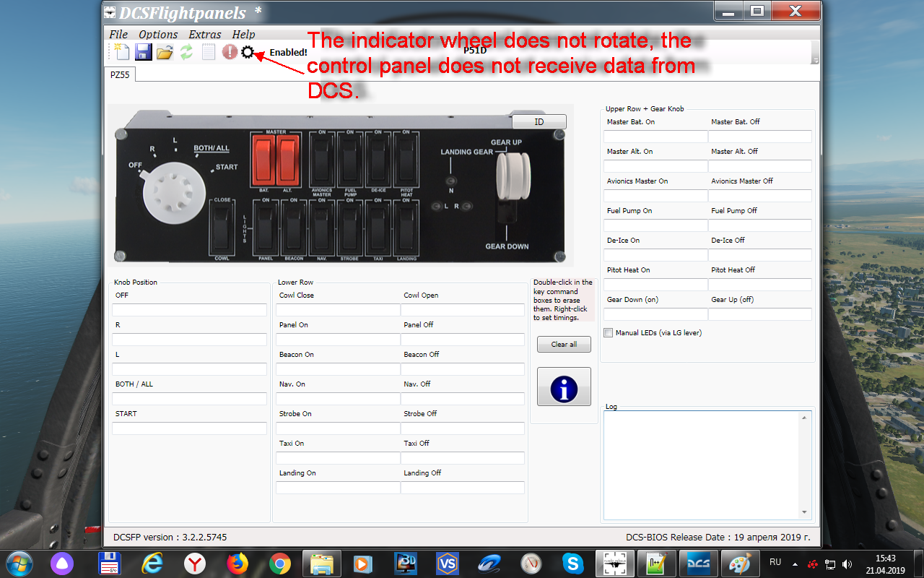Open the File menu
The height and width of the screenshot is (578, 924).
[118, 34]
